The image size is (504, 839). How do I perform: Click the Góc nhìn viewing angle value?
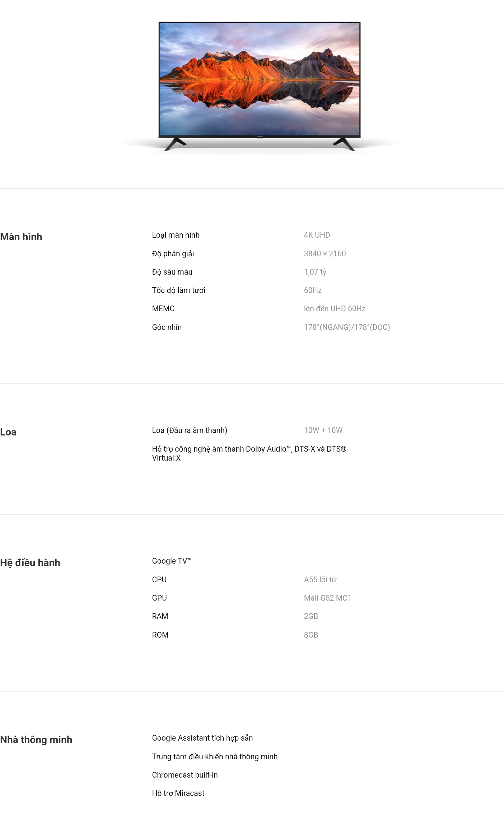346,327
